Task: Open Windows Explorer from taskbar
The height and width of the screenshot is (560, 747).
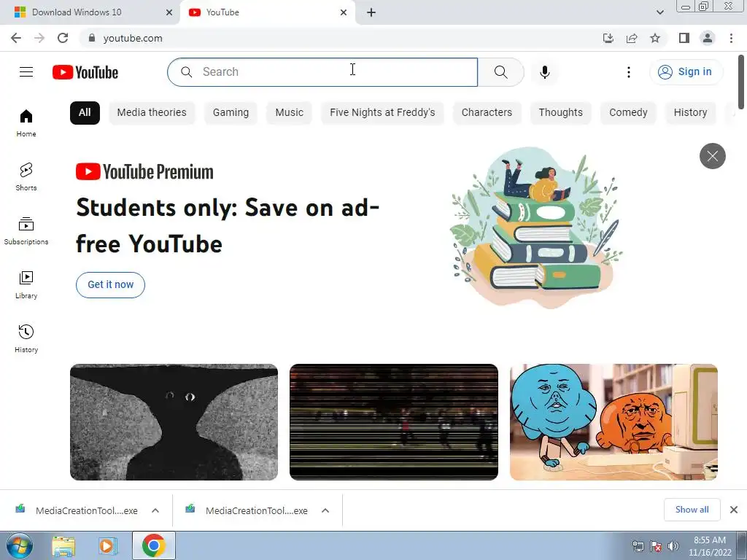Action: click(x=63, y=545)
